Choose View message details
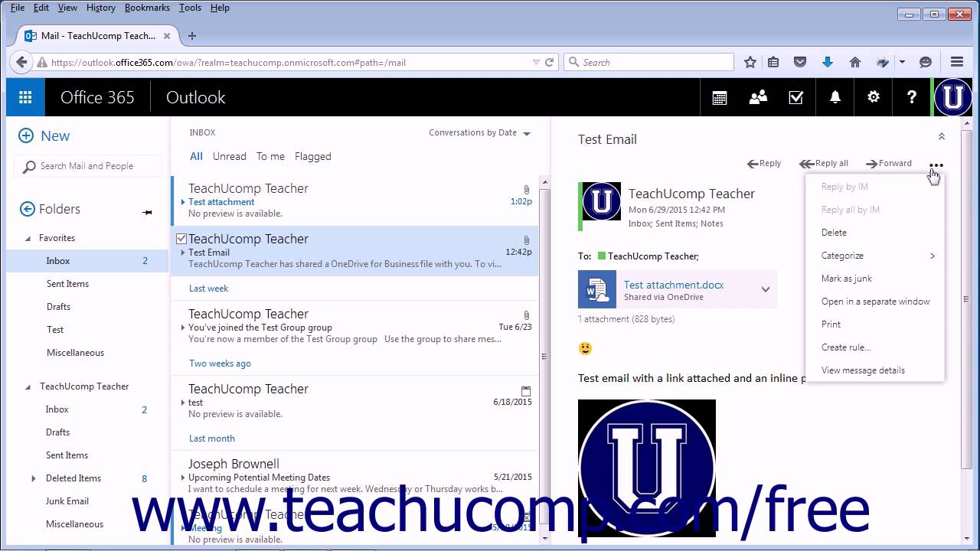This screenshot has height=551, width=980. pos(875,370)
